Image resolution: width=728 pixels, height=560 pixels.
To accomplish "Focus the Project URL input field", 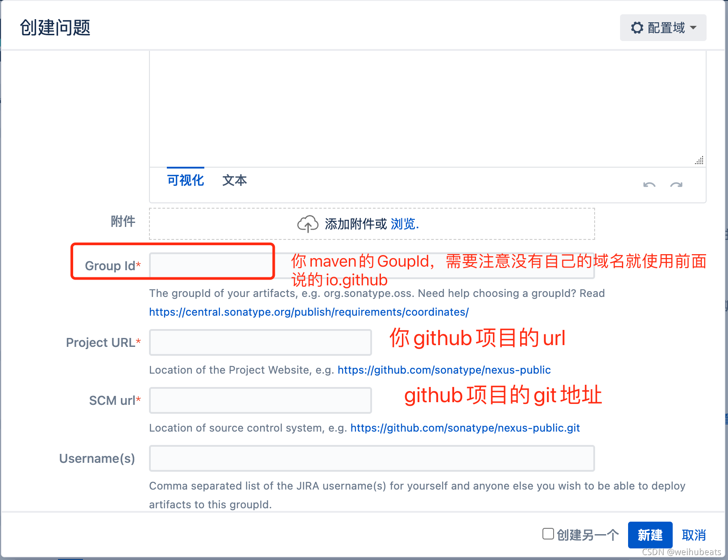I will click(261, 342).
